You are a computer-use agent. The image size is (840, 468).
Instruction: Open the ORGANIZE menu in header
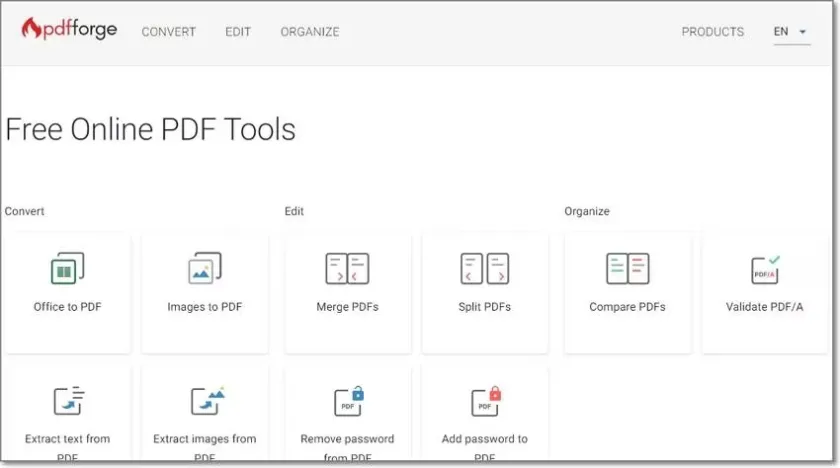pos(310,32)
